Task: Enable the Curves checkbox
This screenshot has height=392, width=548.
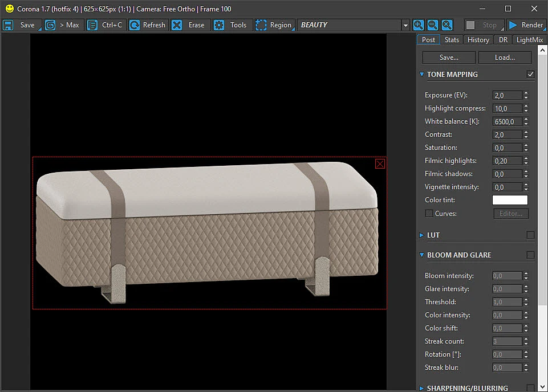Action: [429, 213]
